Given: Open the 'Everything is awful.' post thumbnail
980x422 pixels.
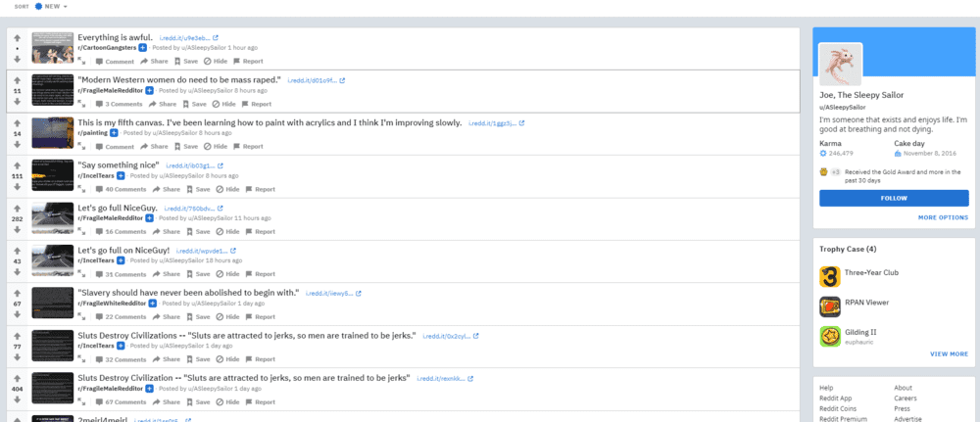Looking at the screenshot, I should coord(53,47).
